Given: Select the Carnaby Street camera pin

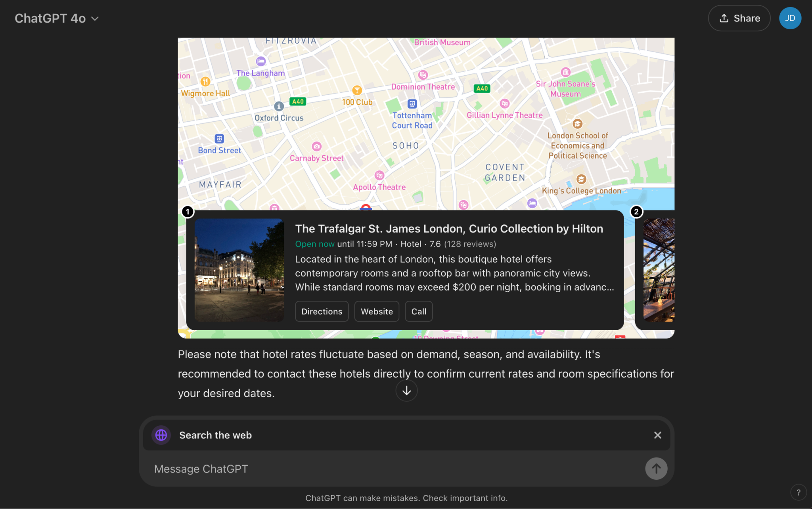Looking at the screenshot, I should 316,147.
